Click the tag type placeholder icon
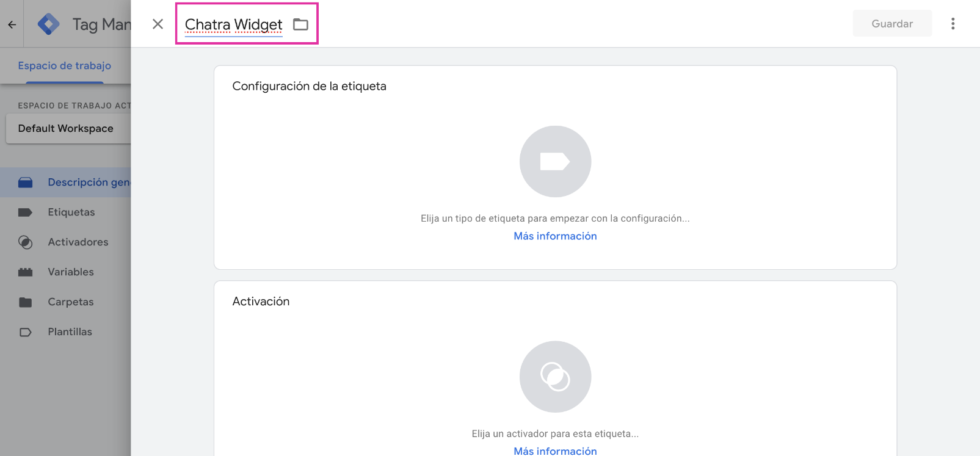 pyautogui.click(x=555, y=161)
